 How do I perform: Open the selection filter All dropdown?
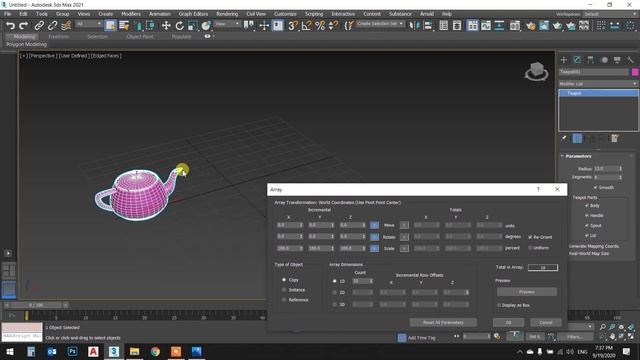coord(88,24)
